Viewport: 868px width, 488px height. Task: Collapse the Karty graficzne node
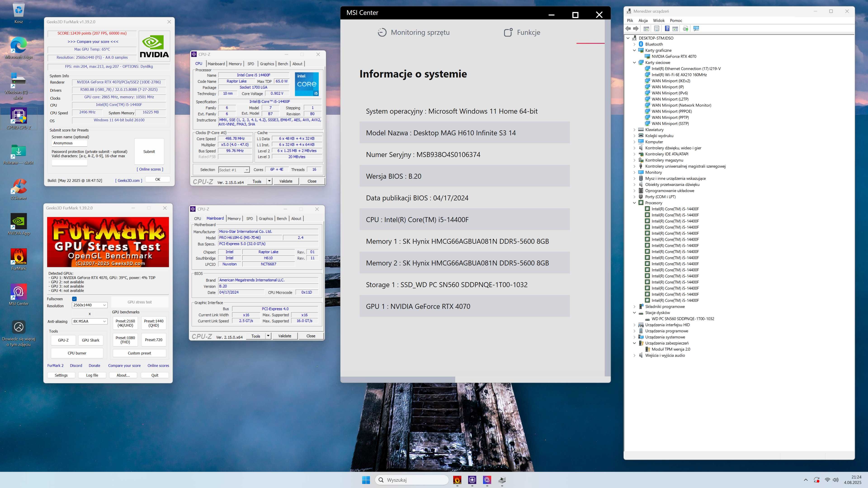click(634, 51)
